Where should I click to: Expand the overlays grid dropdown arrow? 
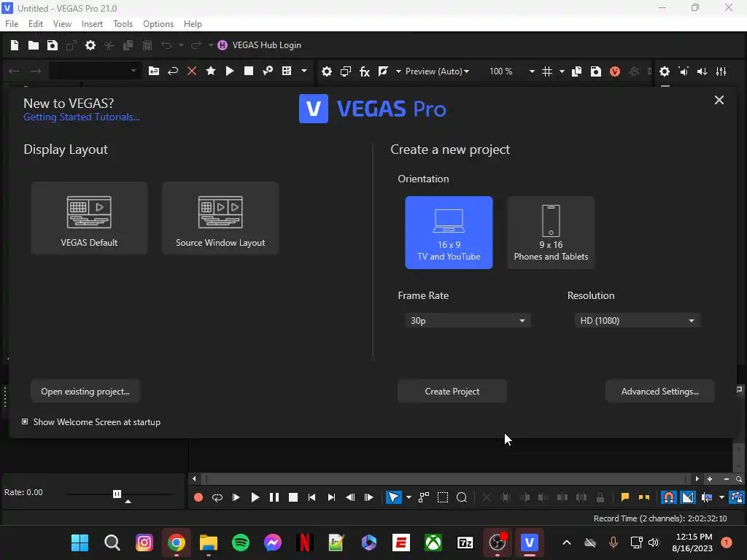[x=562, y=71]
